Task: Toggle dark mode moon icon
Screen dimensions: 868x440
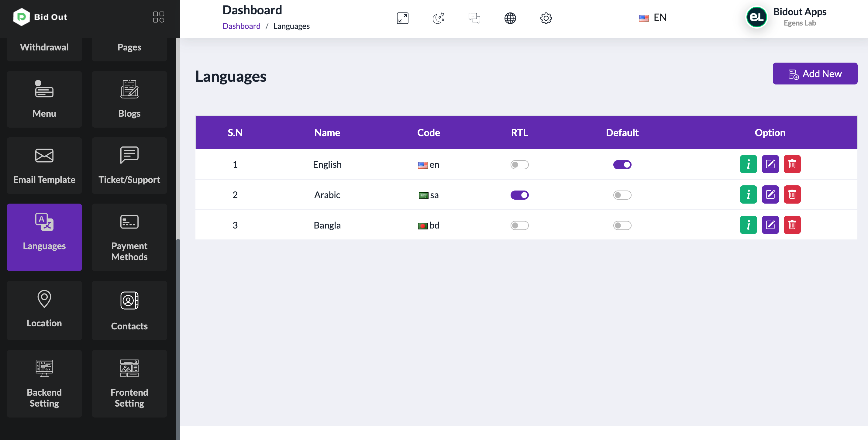Action: 438,18
